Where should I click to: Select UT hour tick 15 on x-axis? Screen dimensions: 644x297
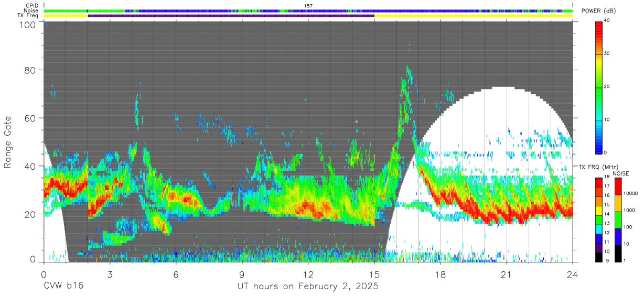point(374,274)
